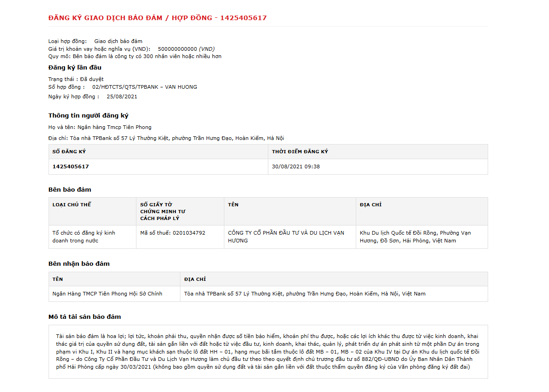Click the tax code 0201034792 cell
Viewport: 549px width, 392px height.
[x=180, y=237]
